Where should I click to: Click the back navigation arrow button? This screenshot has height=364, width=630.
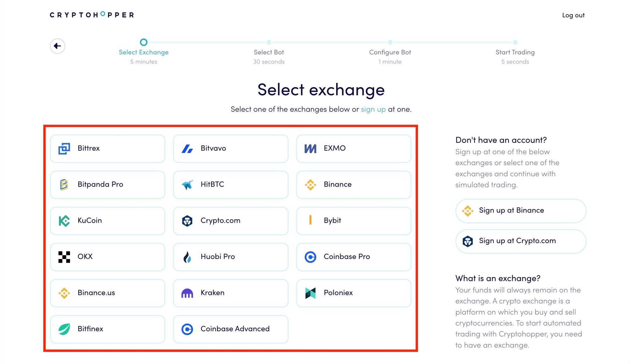point(57,46)
